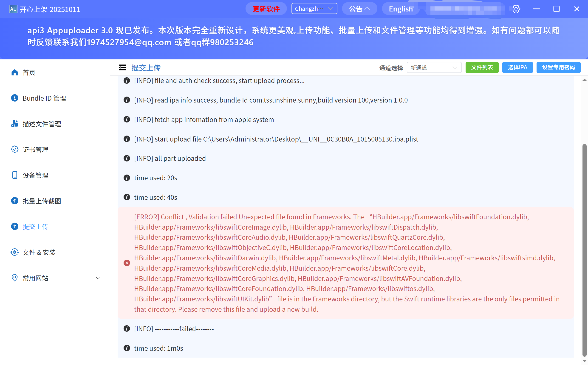Click the 设置专用密码 button

point(558,67)
